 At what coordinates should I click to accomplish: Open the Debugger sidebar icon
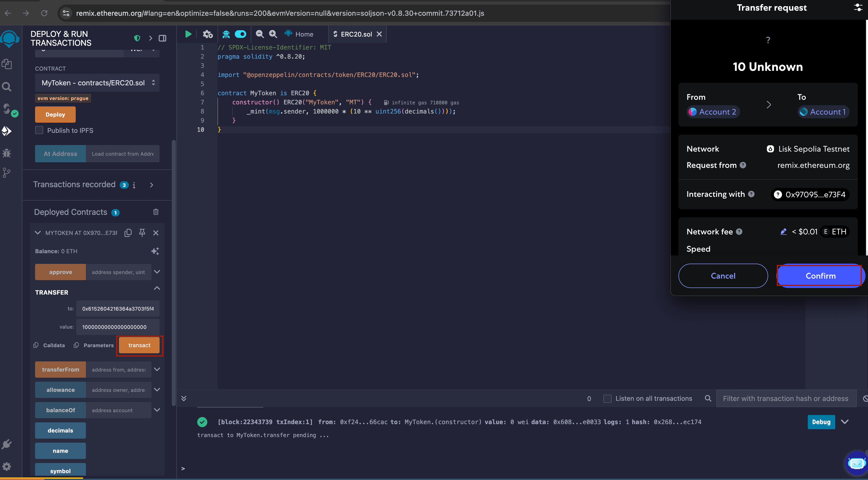(x=7, y=153)
